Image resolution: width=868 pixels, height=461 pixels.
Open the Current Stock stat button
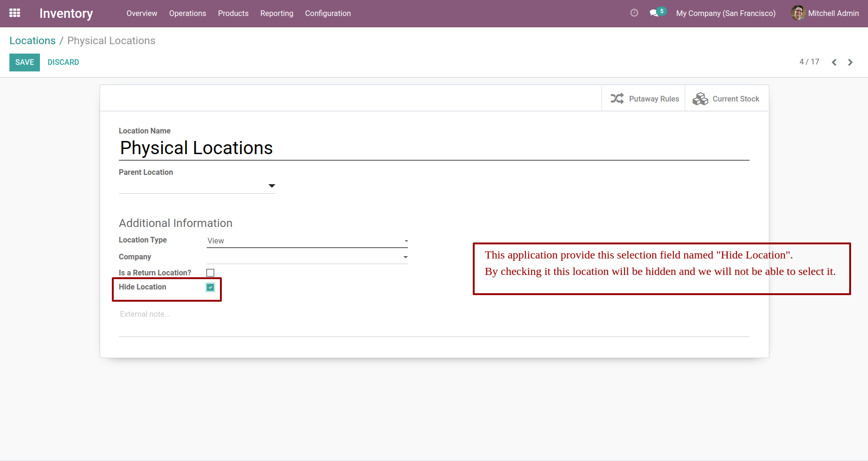[727, 98]
